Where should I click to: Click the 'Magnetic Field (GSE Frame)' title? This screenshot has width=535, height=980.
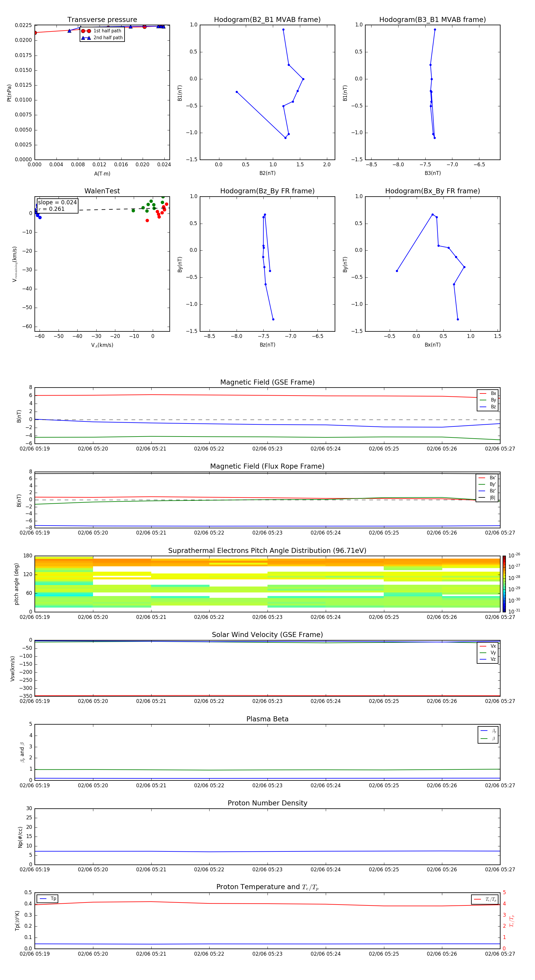tap(267, 382)
